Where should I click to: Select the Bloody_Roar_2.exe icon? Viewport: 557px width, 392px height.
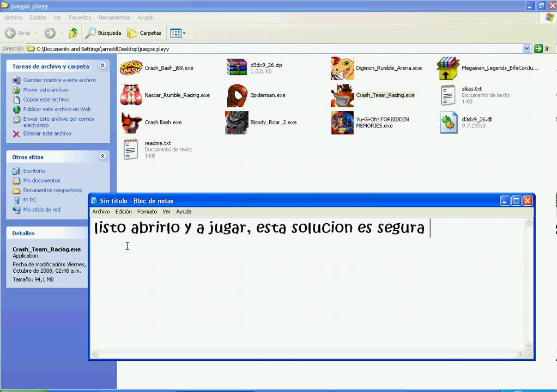click(237, 122)
